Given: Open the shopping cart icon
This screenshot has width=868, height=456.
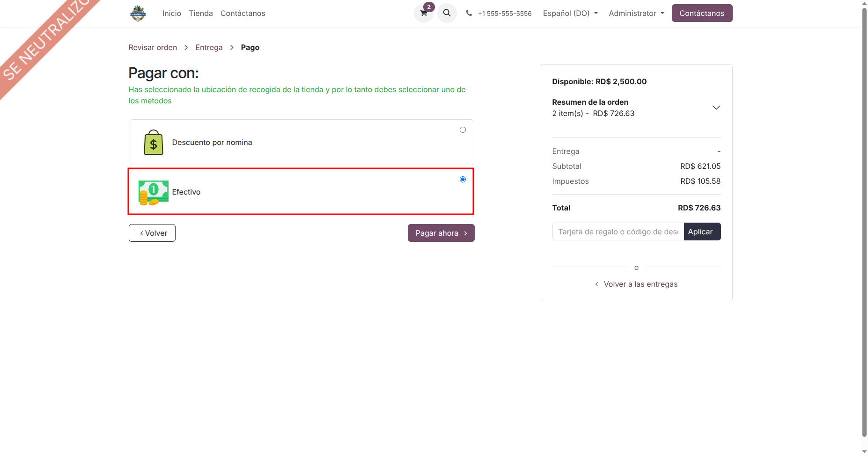Looking at the screenshot, I should [424, 14].
